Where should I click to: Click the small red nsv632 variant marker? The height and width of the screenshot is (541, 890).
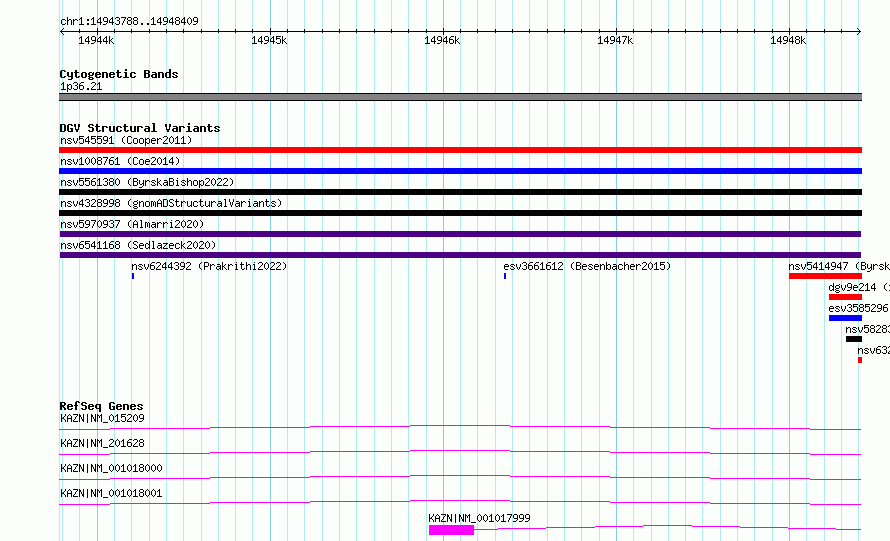860,360
